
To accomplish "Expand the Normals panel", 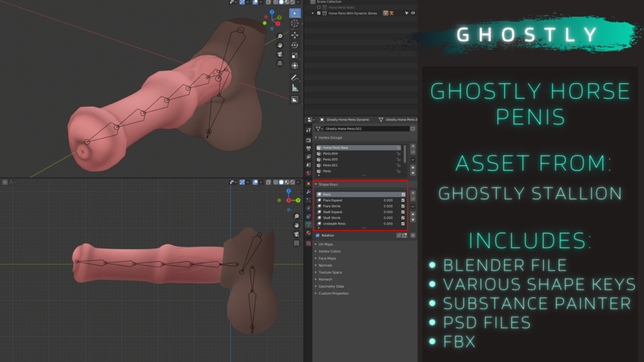I will click(x=316, y=265).
